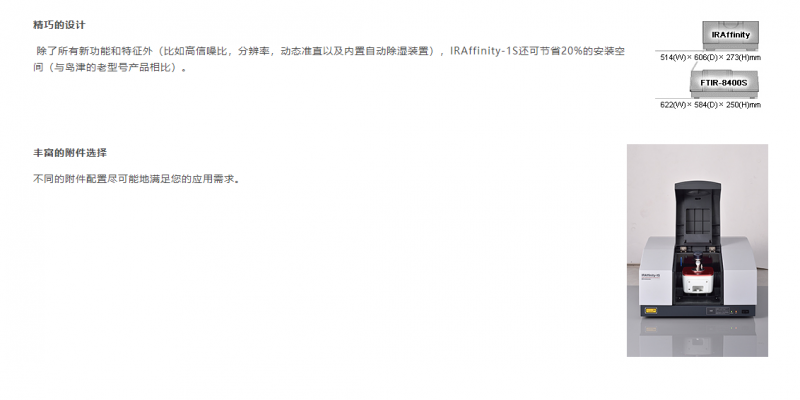
Task: Select the 丰富的附件选择 heading
Action: tap(70, 153)
